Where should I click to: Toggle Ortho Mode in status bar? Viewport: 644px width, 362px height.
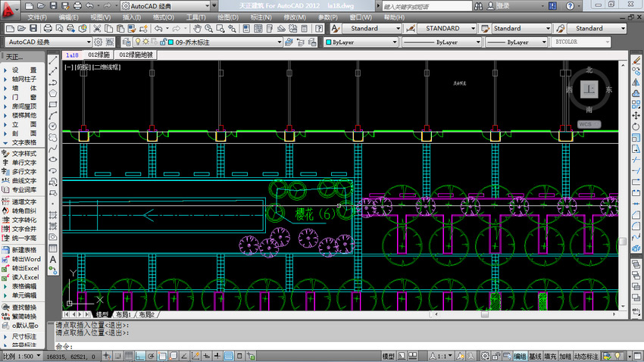click(x=140, y=356)
